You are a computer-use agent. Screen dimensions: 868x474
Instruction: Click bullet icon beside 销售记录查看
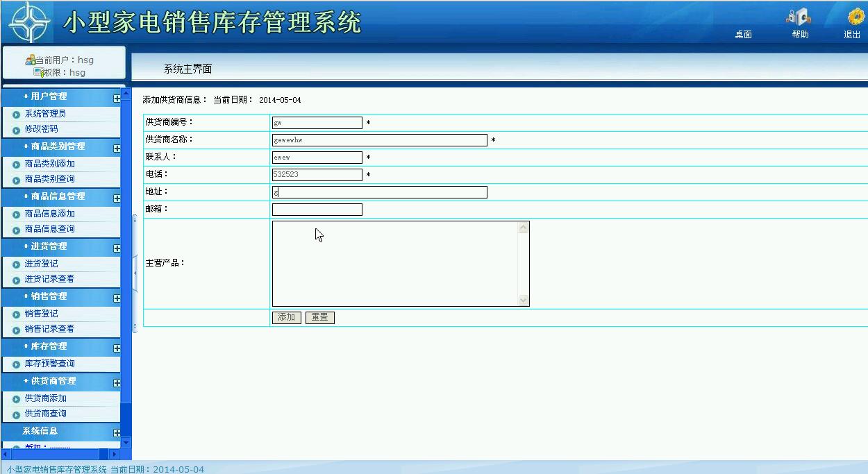coord(17,330)
